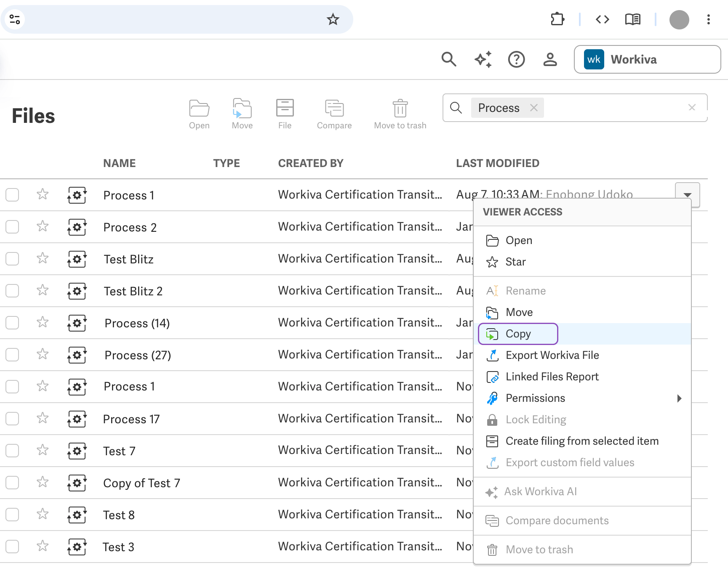Click Move to trash in the toolbar
This screenshot has width=728, height=568.
coord(400,114)
